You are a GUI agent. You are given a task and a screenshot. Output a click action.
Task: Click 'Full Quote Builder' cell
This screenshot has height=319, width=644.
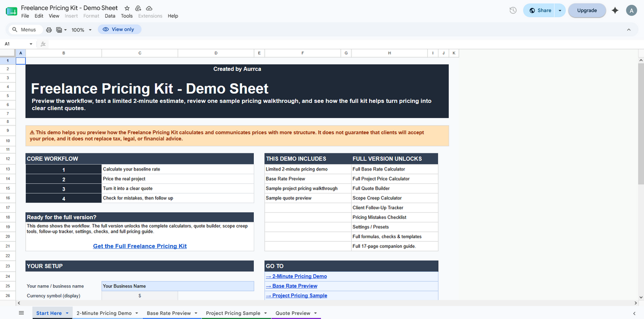point(394,188)
